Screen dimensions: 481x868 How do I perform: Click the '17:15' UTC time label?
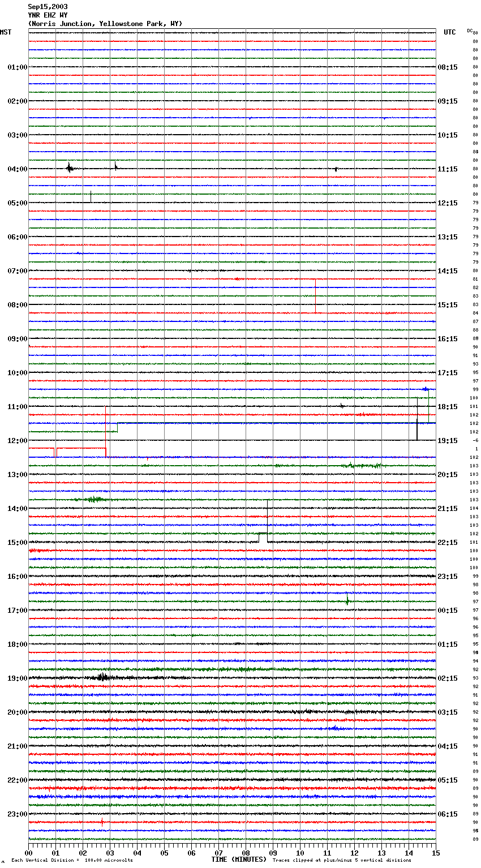(448, 373)
